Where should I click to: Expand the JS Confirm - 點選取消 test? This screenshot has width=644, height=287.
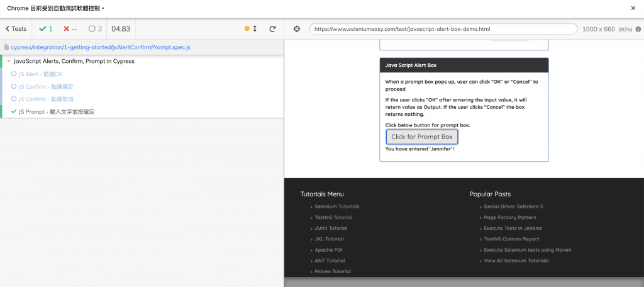[46, 99]
